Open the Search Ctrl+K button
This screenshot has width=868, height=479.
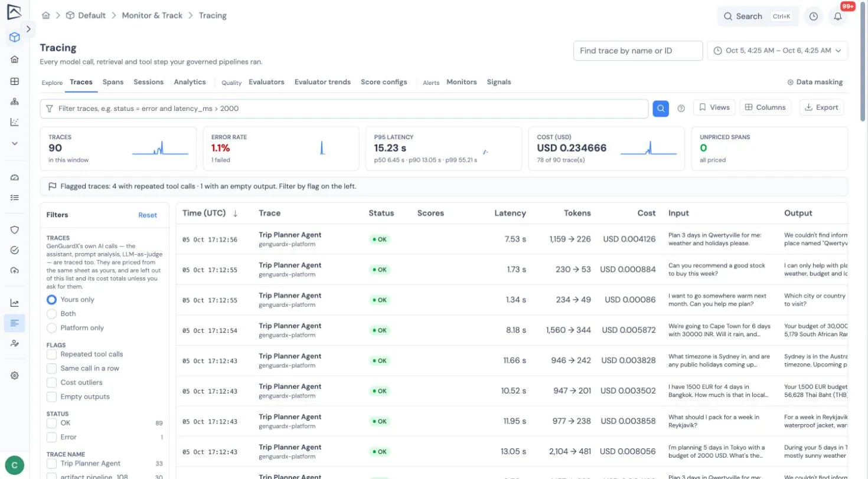click(758, 17)
